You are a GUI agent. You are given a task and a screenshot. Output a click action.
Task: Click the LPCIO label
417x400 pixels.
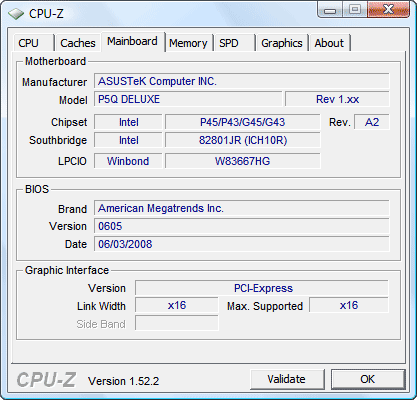[x=72, y=161]
